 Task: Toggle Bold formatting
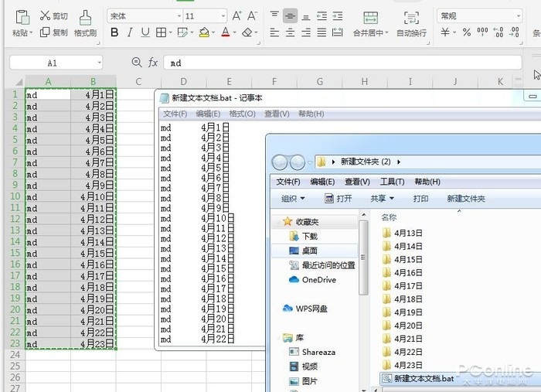(x=114, y=32)
